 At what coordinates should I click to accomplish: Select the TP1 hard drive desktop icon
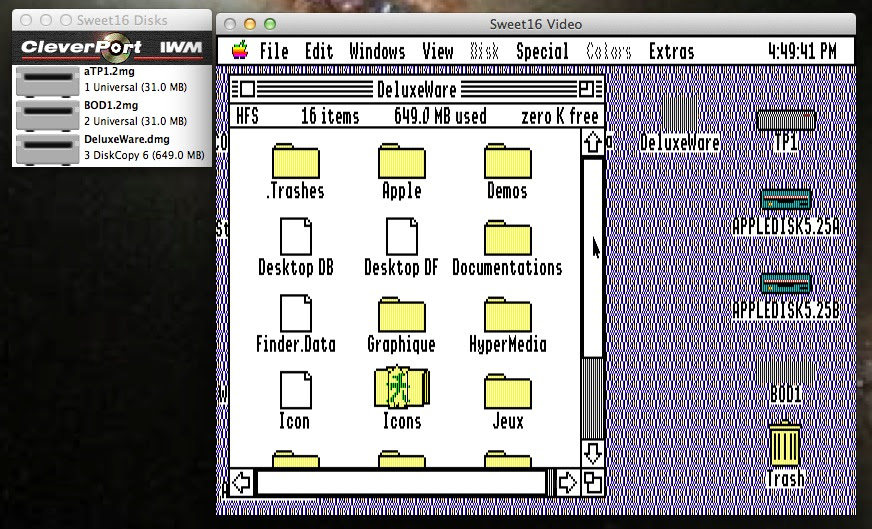coord(786,121)
